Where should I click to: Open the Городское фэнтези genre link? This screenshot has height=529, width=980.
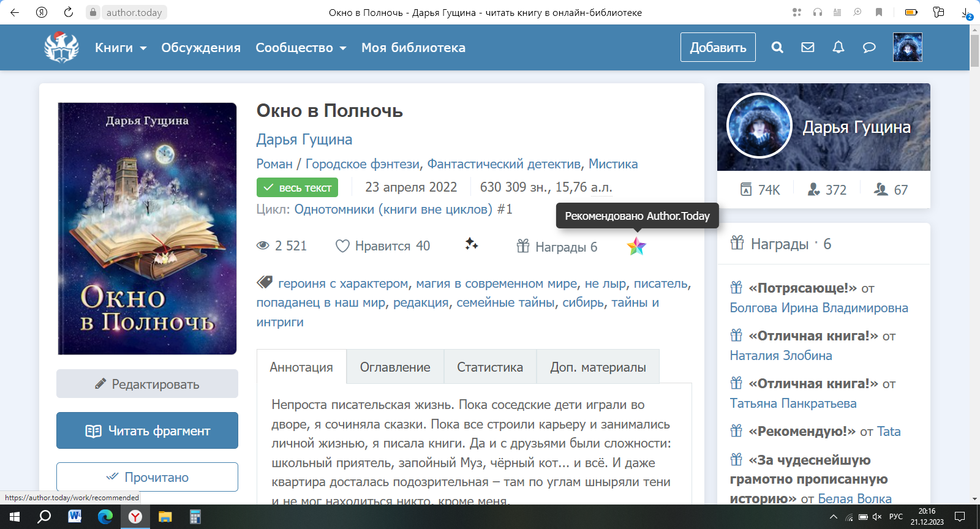[363, 164]
